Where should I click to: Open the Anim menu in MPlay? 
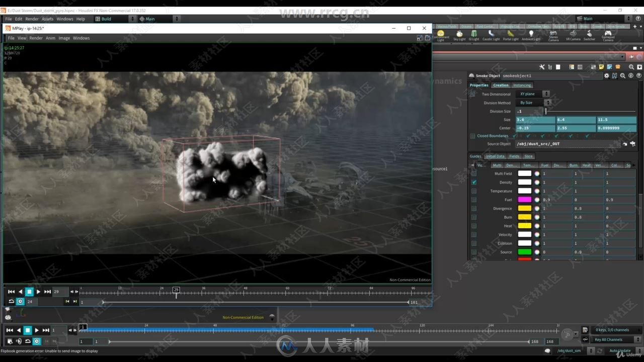[50, 38]
